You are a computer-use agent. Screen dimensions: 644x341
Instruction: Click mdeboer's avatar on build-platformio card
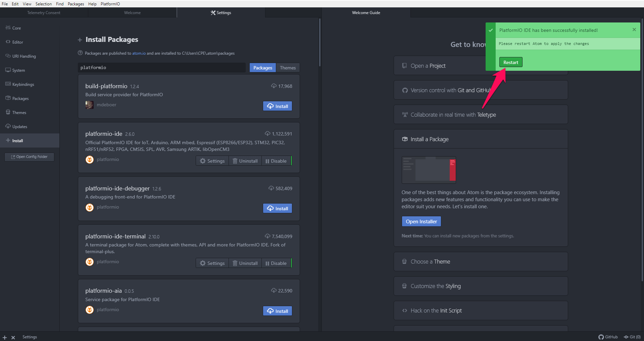90,105
